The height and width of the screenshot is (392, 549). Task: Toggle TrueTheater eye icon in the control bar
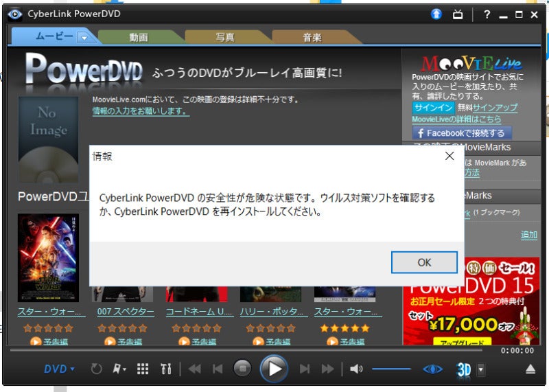[x=432, y=369]
